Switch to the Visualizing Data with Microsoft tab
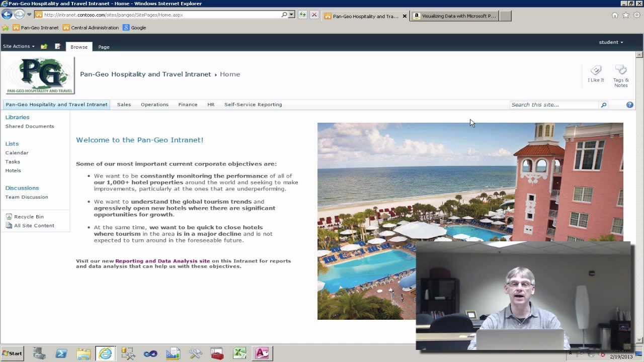Image resolution: width=644 pixels, height=362 pixels. coord(455,16)
